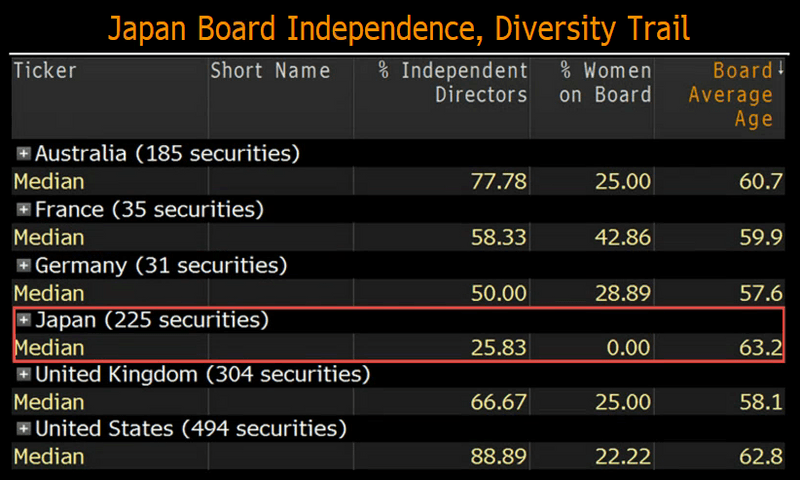Click Germany's board average age 57.6
Viewport: 800px width, 480px height.
(755, 293)
